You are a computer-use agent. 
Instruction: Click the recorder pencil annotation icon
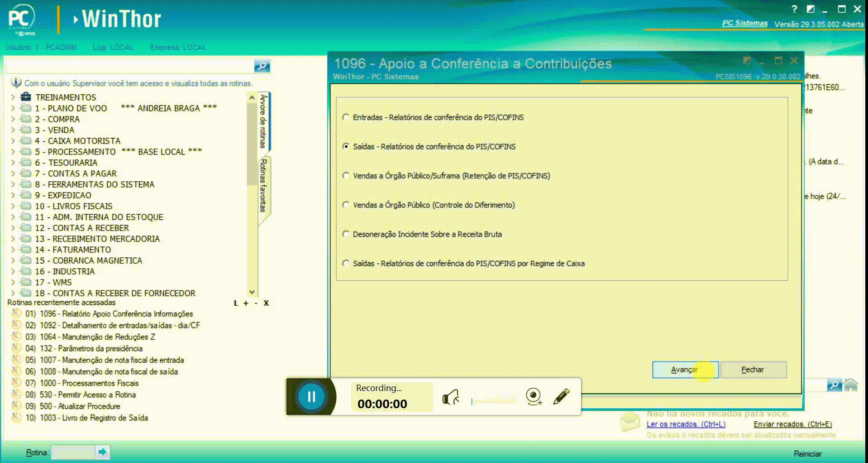click(561, 396)
